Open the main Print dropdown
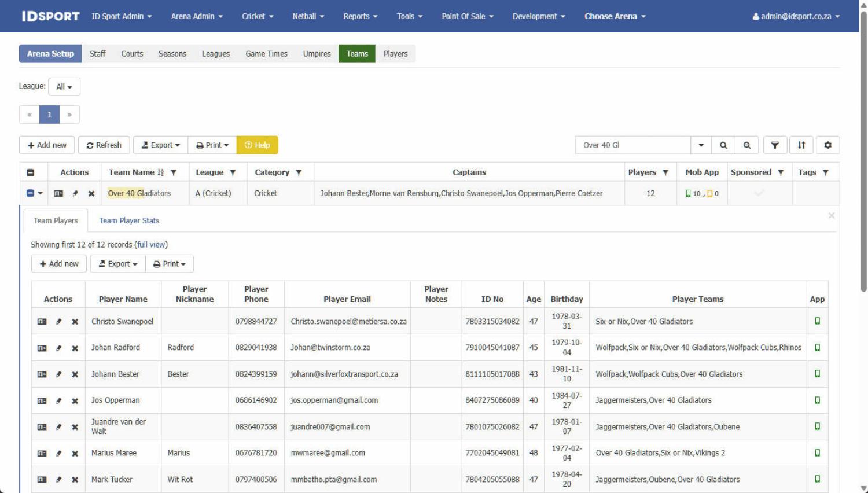 (212, 145)
